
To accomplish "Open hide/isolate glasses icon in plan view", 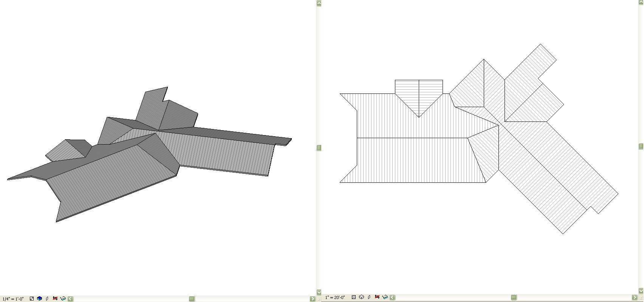I will point(385,297).
